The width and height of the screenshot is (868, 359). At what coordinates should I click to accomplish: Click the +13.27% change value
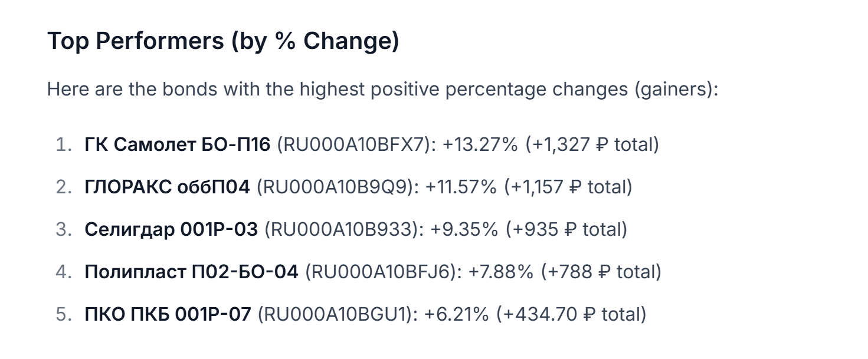point(479,144)
